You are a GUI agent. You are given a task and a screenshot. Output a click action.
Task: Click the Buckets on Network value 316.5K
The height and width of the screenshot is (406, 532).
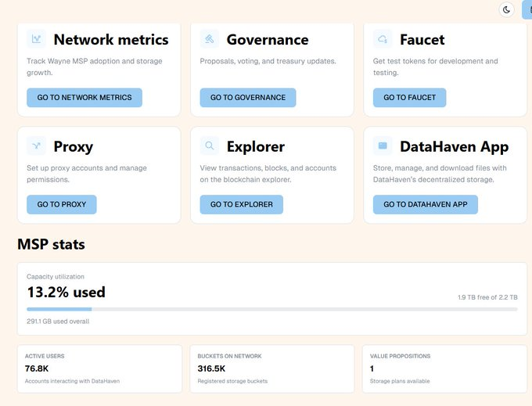(211, 368)
